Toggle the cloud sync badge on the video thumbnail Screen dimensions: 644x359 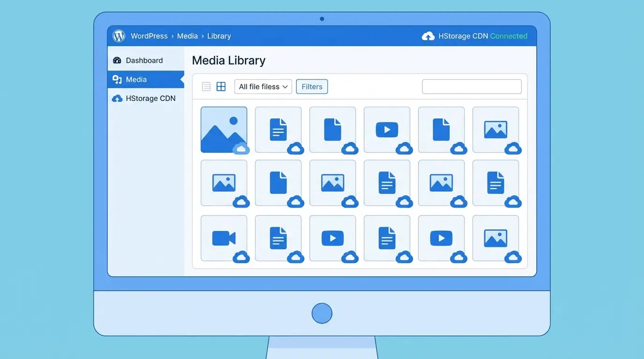pyautogui.click(x=404, y=149)
